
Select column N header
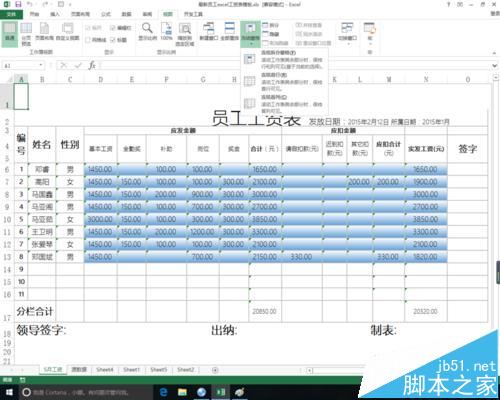(426, 79)
